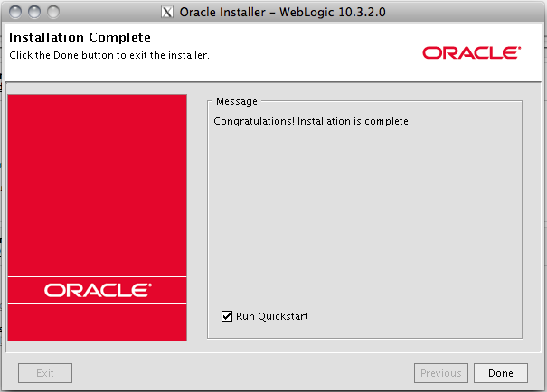The height and width of the screenshot is (392, 547).
Task: Click the red Oracle logo in header
Action: (472, 53)
